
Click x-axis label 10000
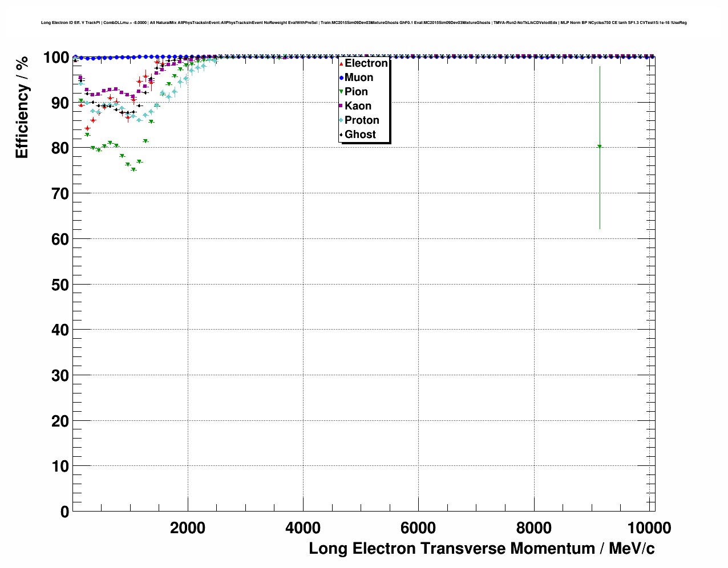649,528
